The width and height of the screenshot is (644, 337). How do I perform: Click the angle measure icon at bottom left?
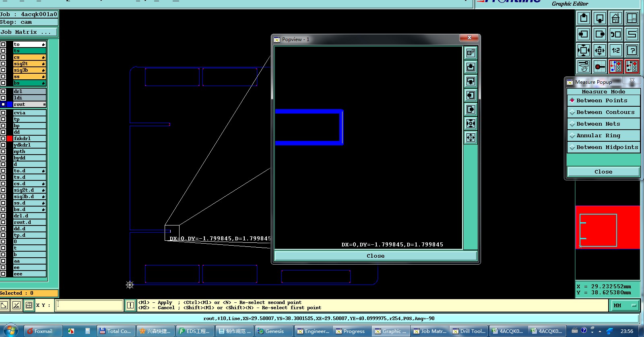(17, 305)
